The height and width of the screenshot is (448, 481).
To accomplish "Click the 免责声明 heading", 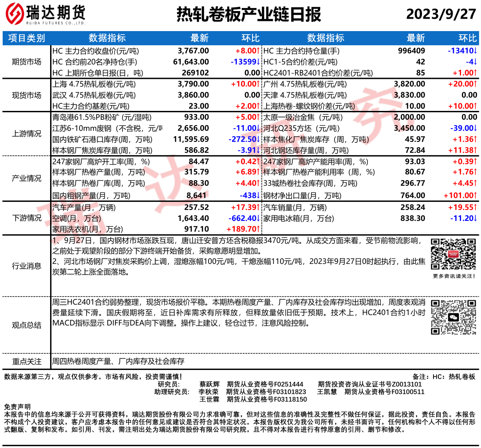I will pos(17,406).
